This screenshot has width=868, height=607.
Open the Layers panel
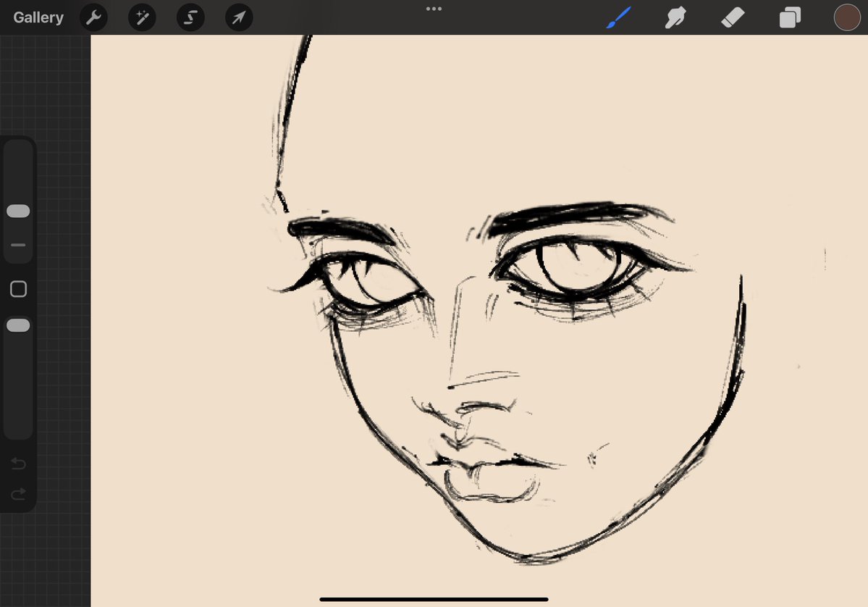pyautogui.click(x=790, y=17)
